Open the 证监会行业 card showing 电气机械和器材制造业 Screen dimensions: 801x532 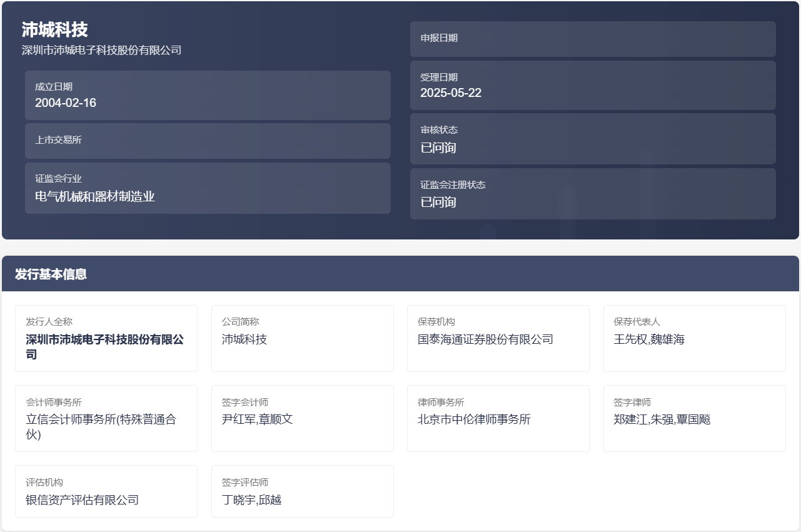pos(208,189)
